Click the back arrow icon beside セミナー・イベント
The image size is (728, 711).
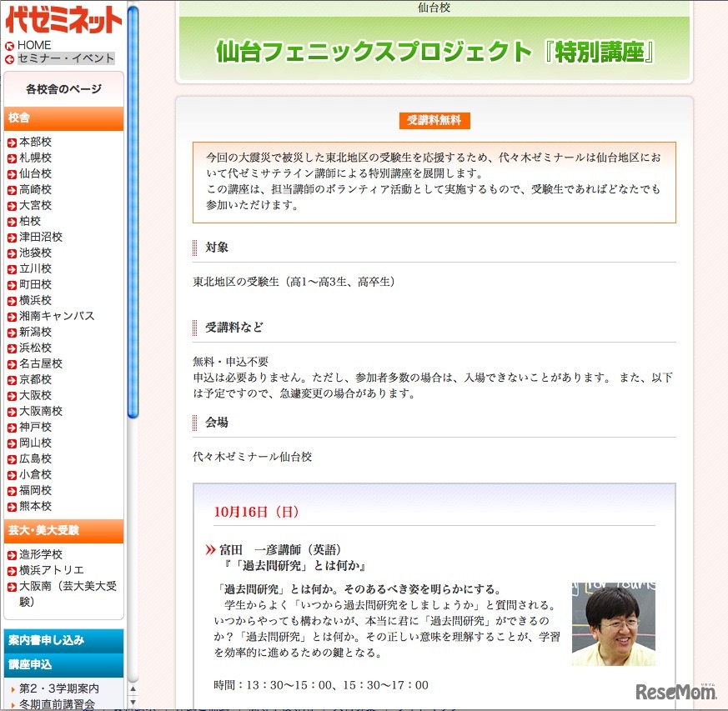(x=9, y=59)
